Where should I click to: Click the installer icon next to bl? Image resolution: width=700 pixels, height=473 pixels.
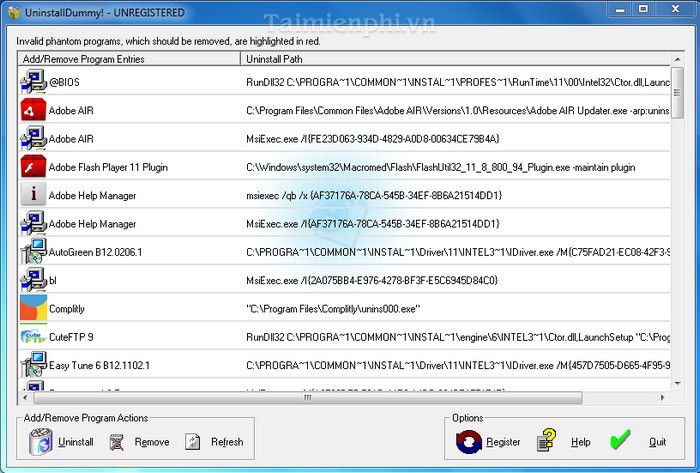coord(33,279)
